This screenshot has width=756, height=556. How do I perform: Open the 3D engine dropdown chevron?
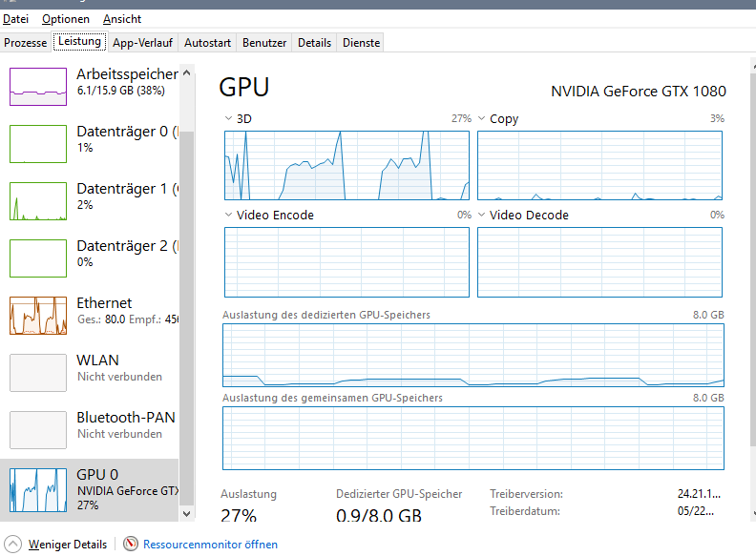(228, 118)
